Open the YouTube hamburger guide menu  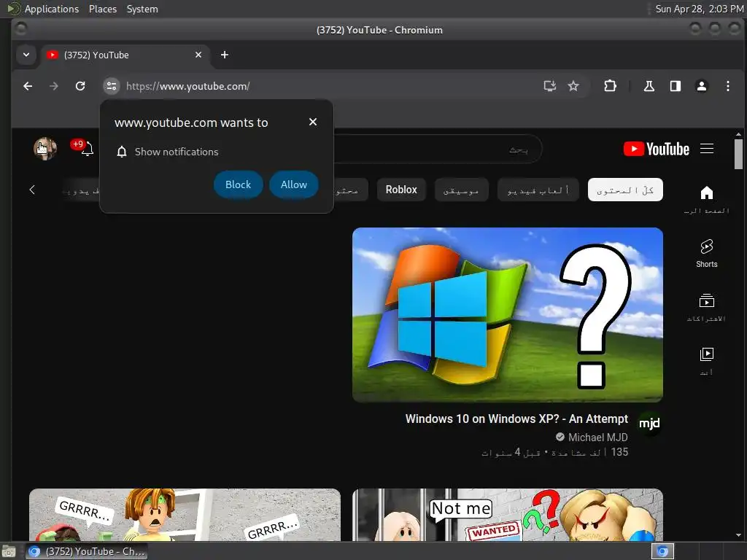706,149
